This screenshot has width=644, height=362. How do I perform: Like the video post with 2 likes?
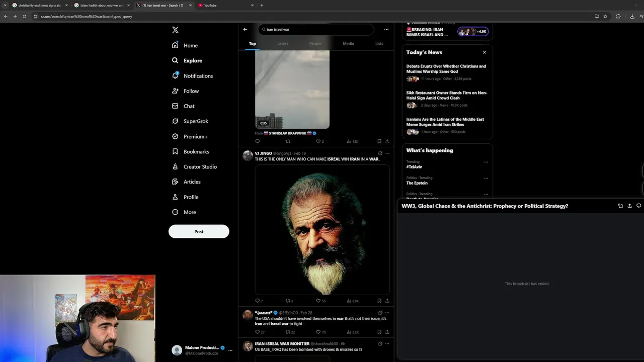tap(319, 141)
